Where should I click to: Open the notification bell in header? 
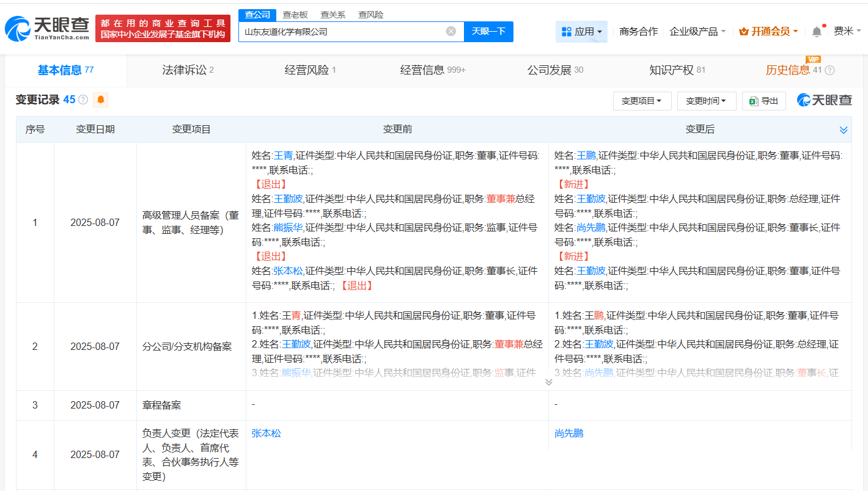pyautogui.click(x=817, y=32)
